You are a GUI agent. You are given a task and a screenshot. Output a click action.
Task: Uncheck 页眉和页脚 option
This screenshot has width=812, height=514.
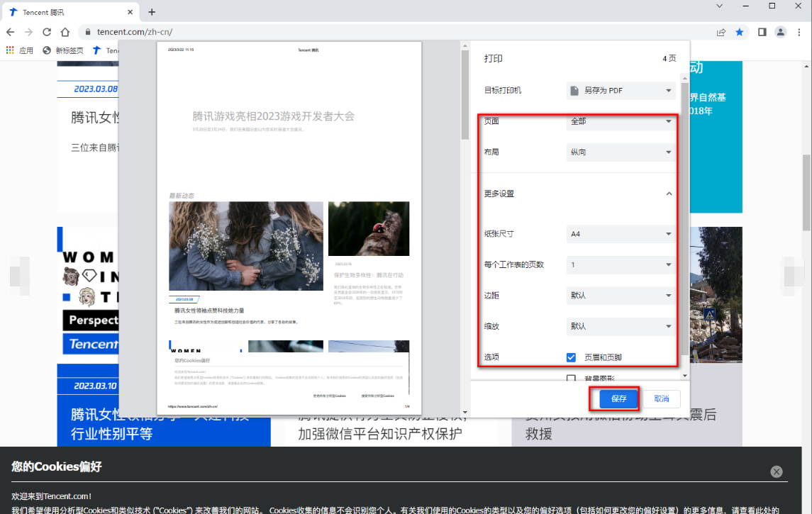click(571, 357)
